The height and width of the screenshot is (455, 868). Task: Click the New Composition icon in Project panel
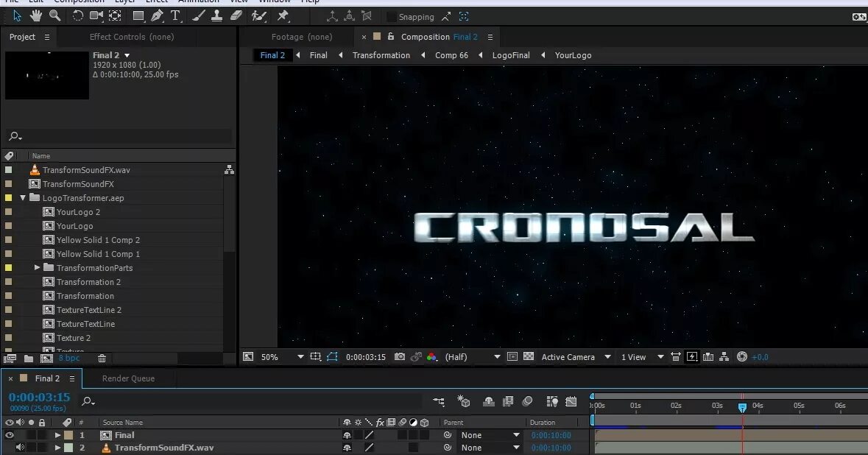46,359
